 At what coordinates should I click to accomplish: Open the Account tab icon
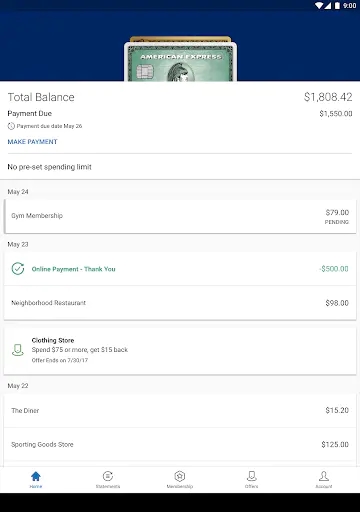coord(324,476)
